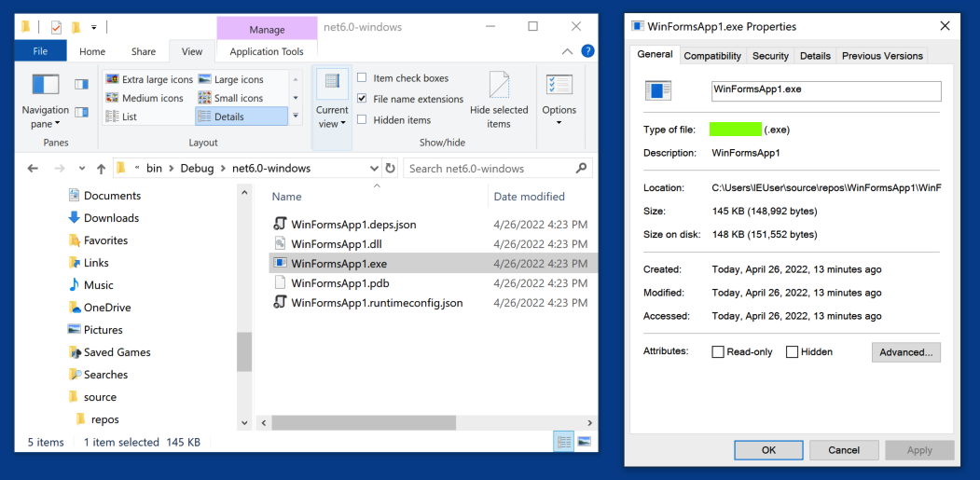The width and height of the screenshot is (980, 480).
Task: Open the File menu tab
Action: click(x=40, y=51)
